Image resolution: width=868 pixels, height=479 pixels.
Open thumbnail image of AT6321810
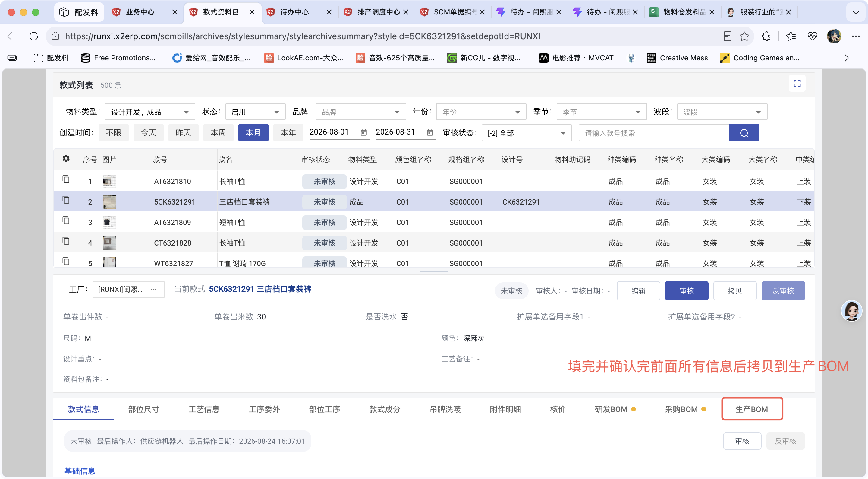tap(109, 181)
